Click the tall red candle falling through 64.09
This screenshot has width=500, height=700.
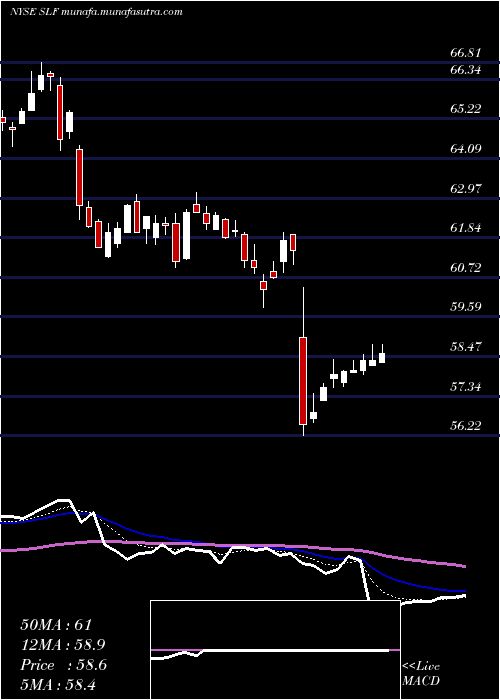point(79,177)
